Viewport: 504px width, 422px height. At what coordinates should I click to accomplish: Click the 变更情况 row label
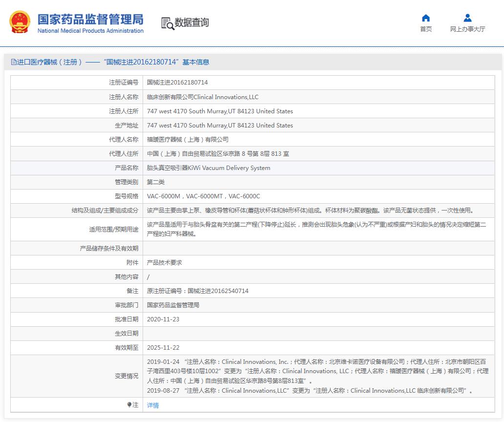tap(126, 376)
